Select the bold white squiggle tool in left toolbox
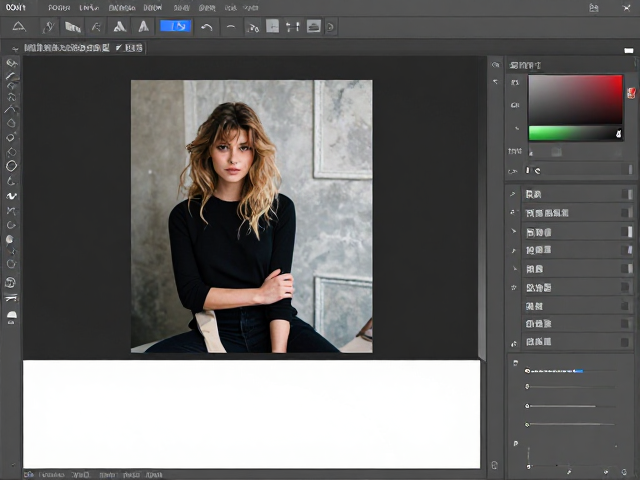This screenshot has height=480, width=640. point(11,196)
